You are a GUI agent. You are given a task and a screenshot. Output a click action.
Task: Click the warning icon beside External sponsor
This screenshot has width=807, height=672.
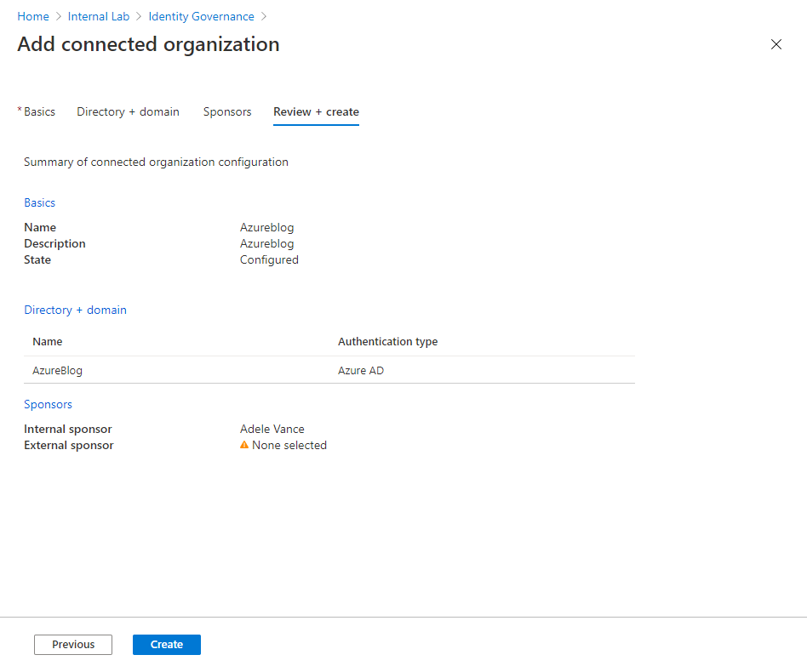[x=245, y=444]
